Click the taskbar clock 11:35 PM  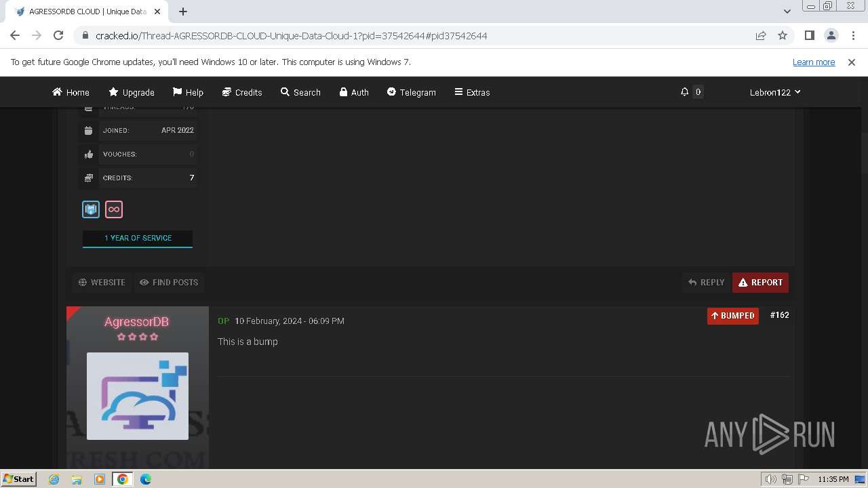(833, 479)
